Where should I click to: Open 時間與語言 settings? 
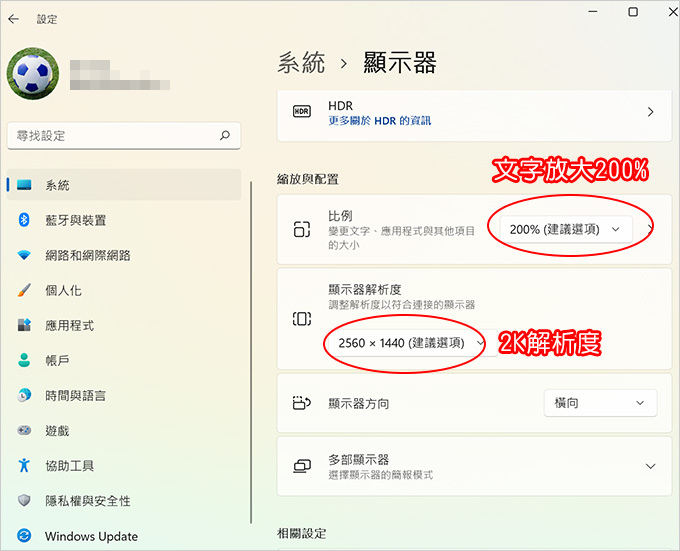pyautogui.click(x=124, y=395)
